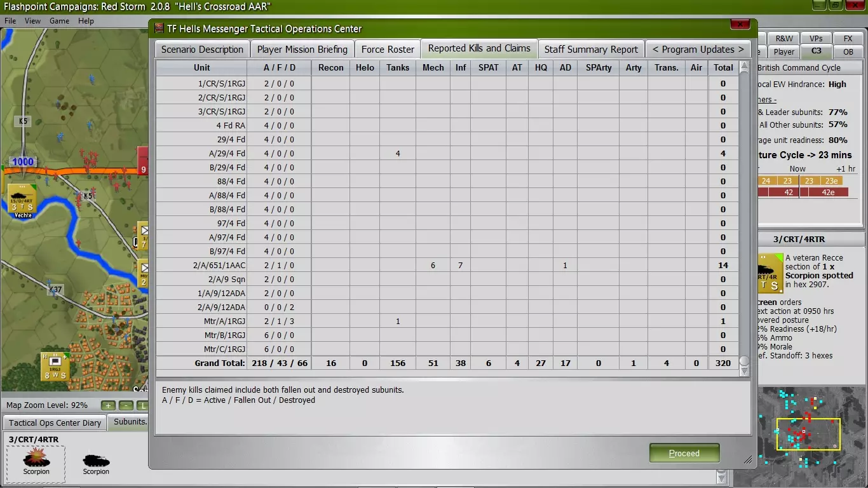Click the kills table scroll-up arrow
The width and height of the screenshot is (868, 488).
click(x=744, y=65)
